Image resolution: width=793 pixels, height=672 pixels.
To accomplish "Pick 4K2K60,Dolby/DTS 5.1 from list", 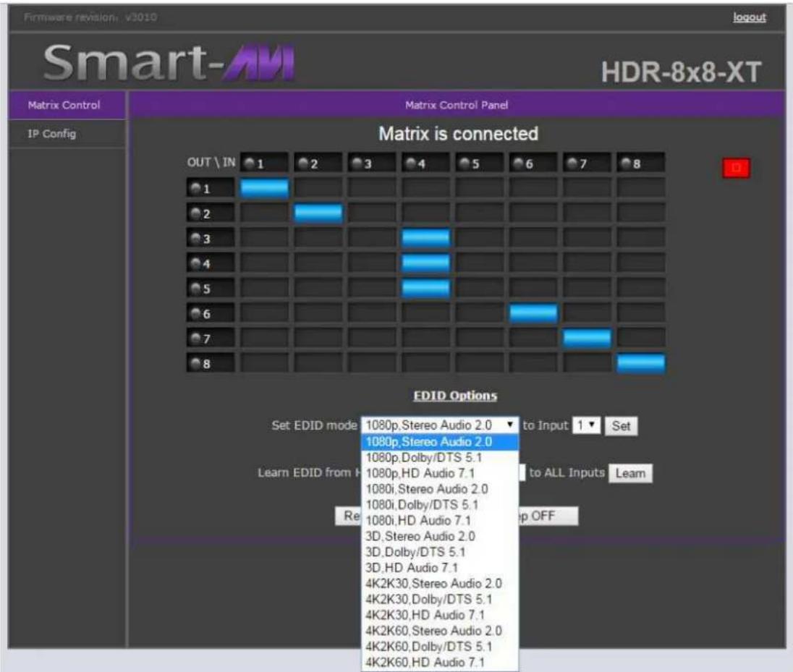I will point(439,646).
